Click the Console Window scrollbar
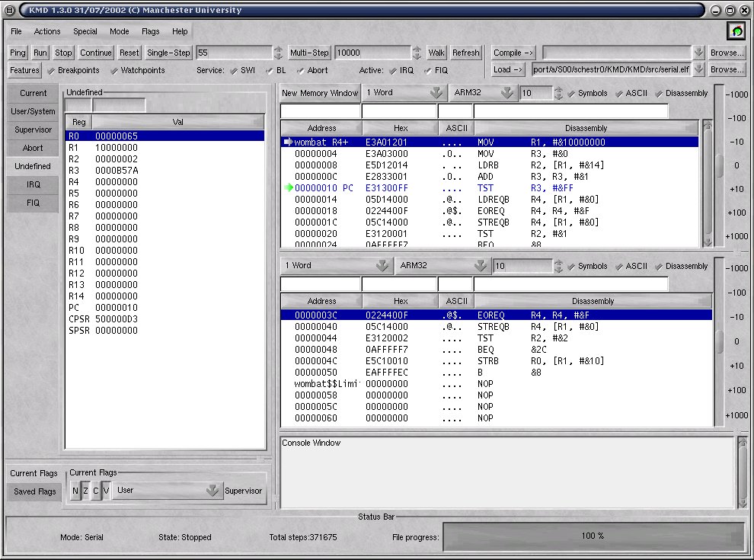This screenshot has height=560, width=754. (x=742, y=472)
